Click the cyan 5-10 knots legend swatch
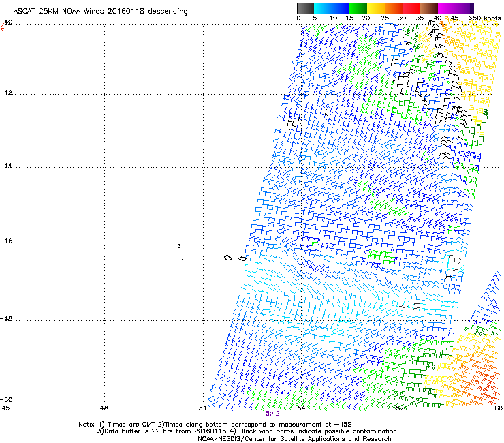504x443 pixels. [322, 8]
